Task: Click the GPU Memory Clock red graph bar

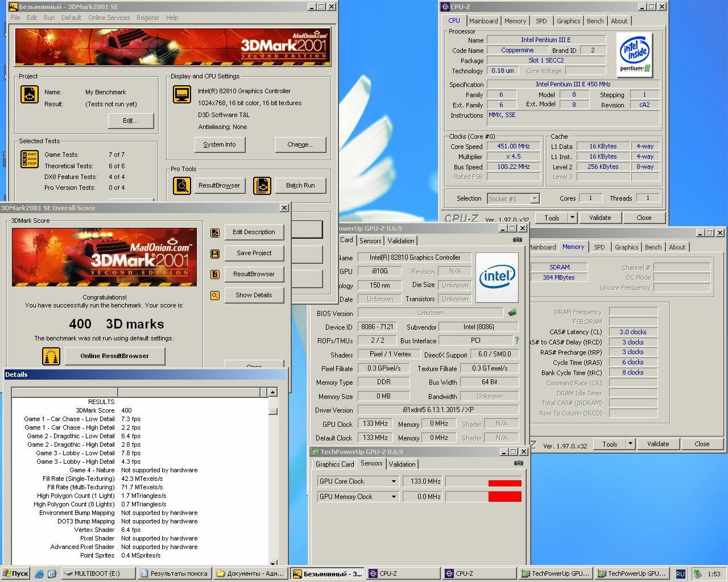Action: pos(505,497)
